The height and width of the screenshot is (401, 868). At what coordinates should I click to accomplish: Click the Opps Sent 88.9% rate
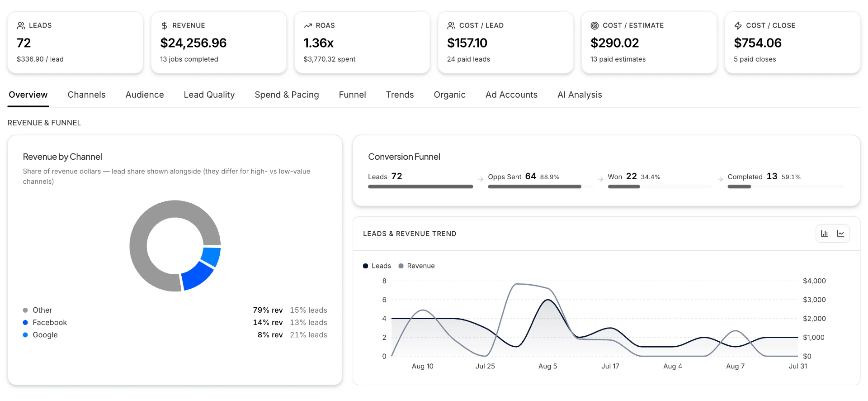[x=550, y=177]
